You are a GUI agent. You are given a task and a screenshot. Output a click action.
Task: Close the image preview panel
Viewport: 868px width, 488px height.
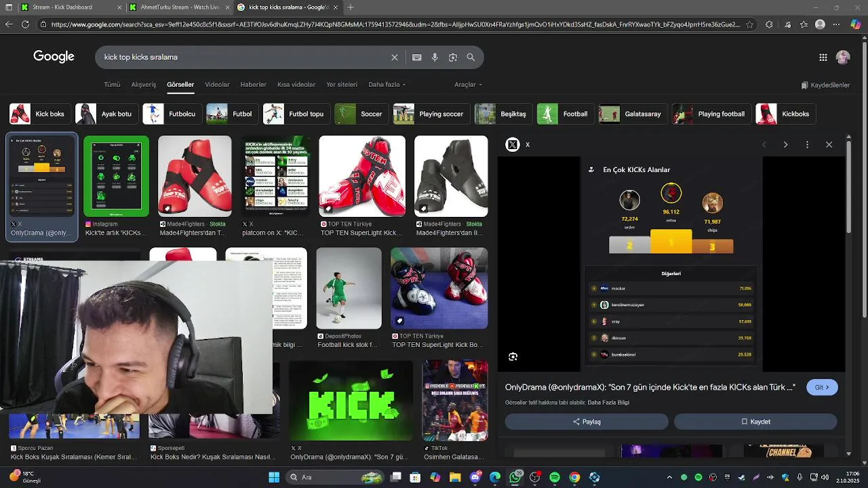pos(829,144)
